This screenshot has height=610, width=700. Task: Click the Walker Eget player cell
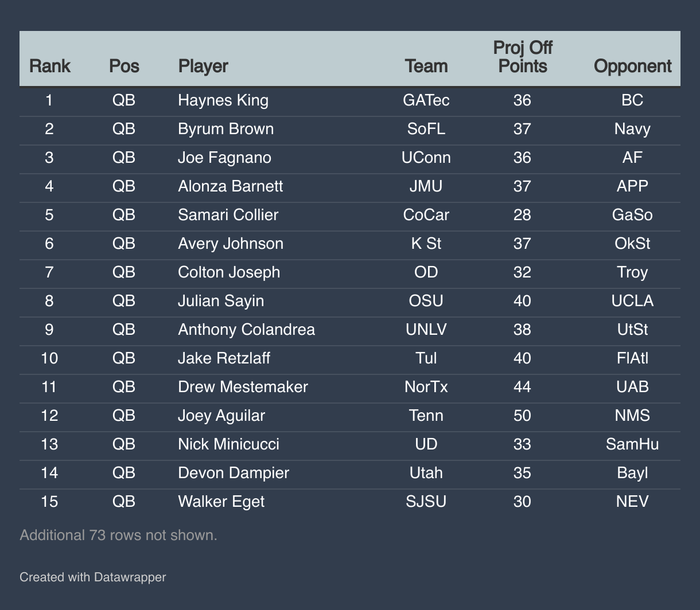point(221,502)
